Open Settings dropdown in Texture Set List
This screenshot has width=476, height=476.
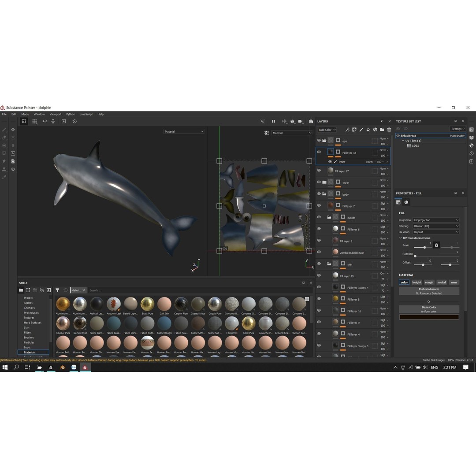click(x=458, y=129)
